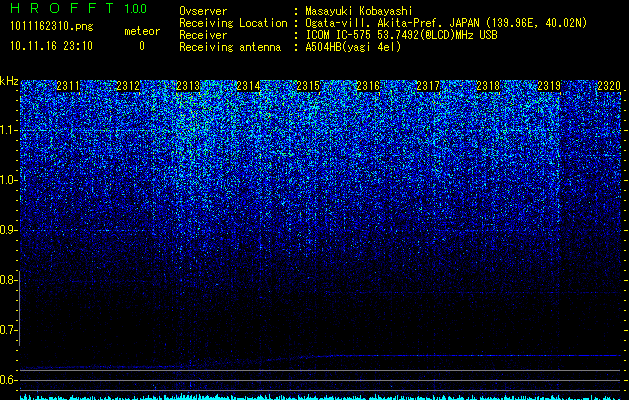629x400 pixels.
Task: Click the 2317 time marker
Action: (428, 85)
